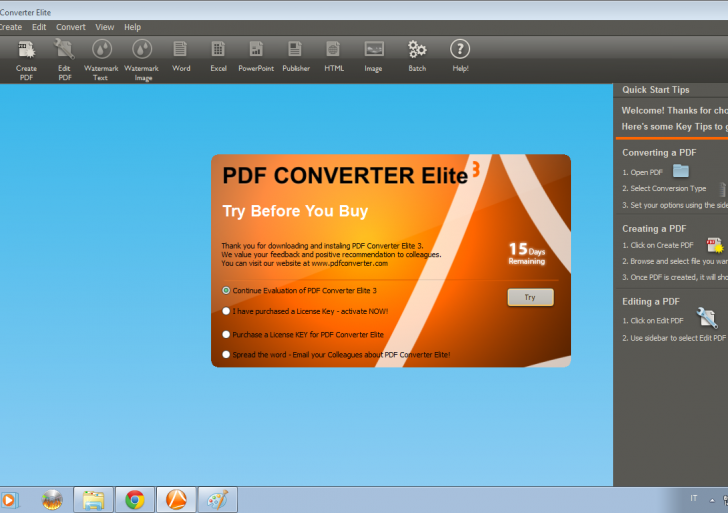
Task: Select Purchase a License KEY option
Action: 226,334
